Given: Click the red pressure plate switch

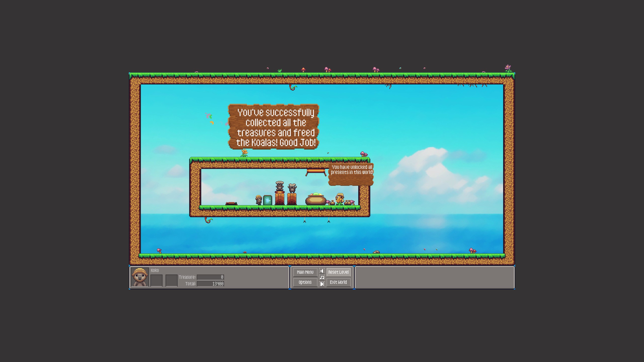Looking at the screenshot, I should (x=231, y=203).
